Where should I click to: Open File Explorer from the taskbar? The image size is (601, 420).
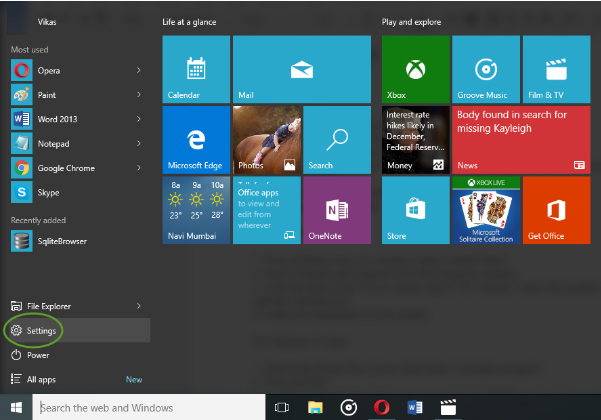[315, 407]
